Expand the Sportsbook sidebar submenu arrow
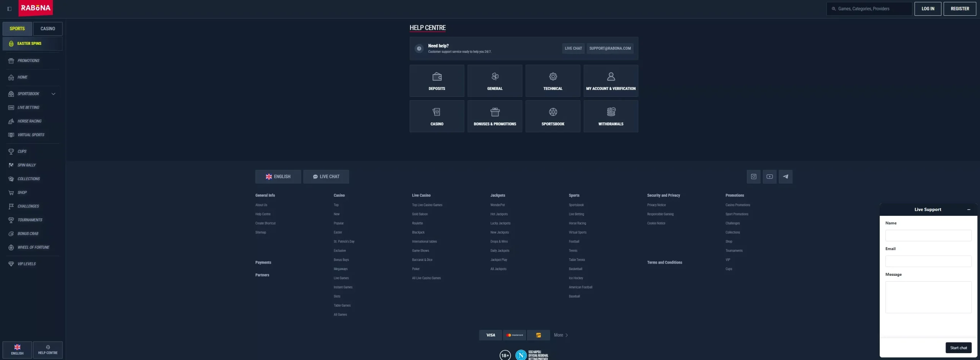 [x=54, y=94]
